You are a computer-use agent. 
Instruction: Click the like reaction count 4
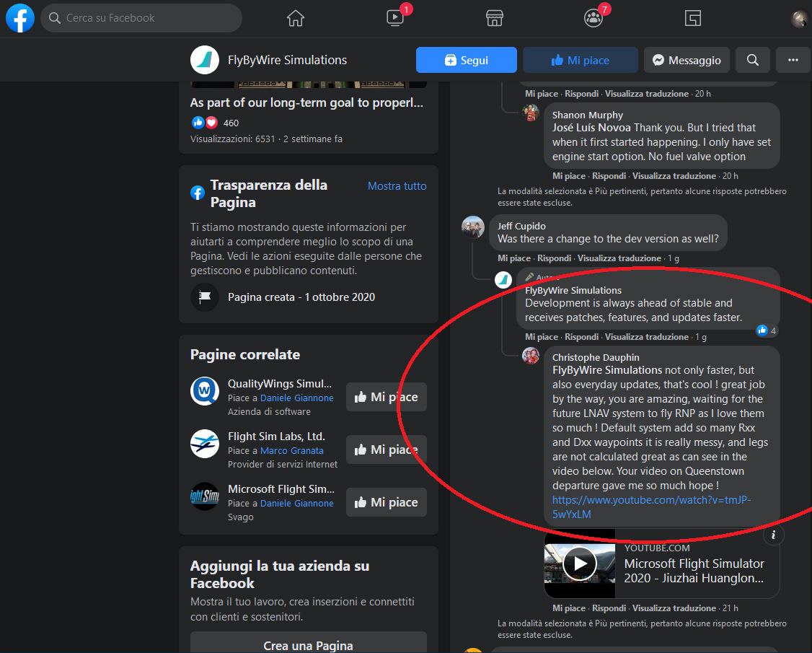point(767,330)
